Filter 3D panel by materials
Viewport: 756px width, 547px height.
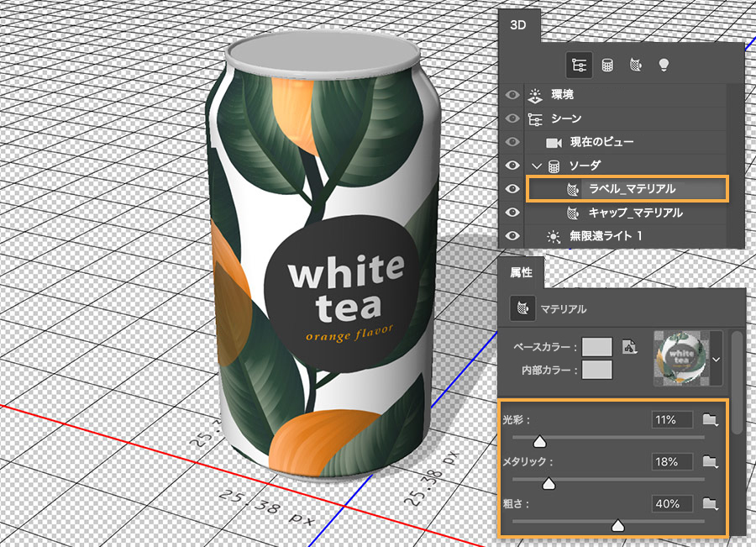(636, 65)
